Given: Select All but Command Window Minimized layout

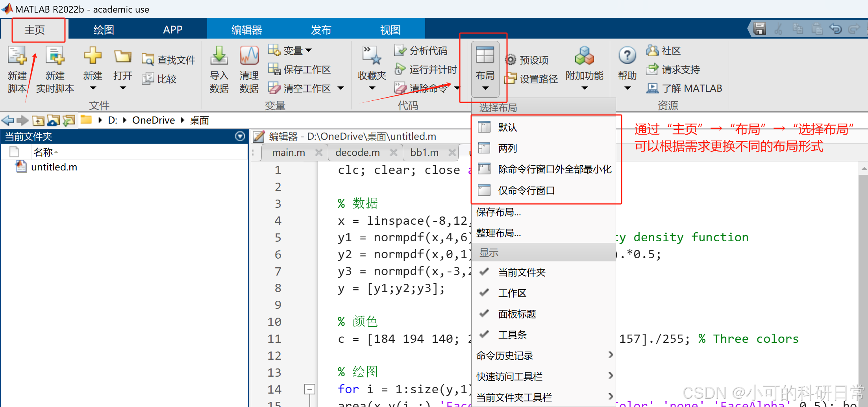Looking at the screenshot, I should point(543,169).
